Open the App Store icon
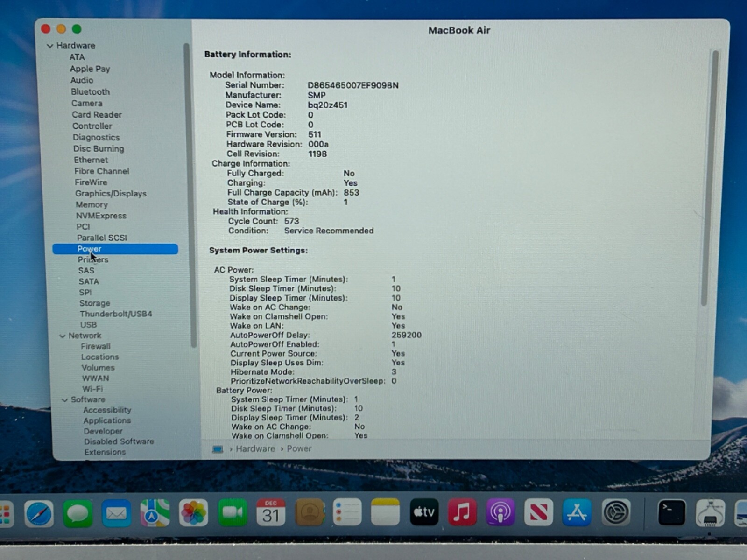This screenshot has width=747, height=560. [577, 512]
